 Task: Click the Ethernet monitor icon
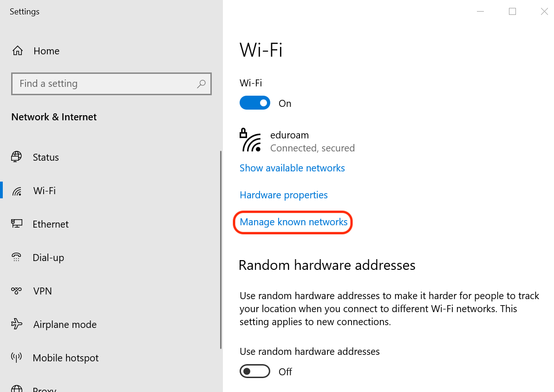pos(17,224)
